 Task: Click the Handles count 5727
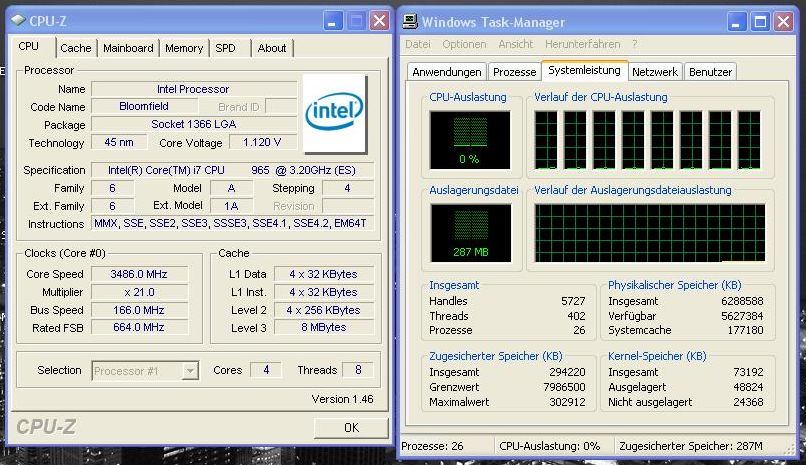573,301
